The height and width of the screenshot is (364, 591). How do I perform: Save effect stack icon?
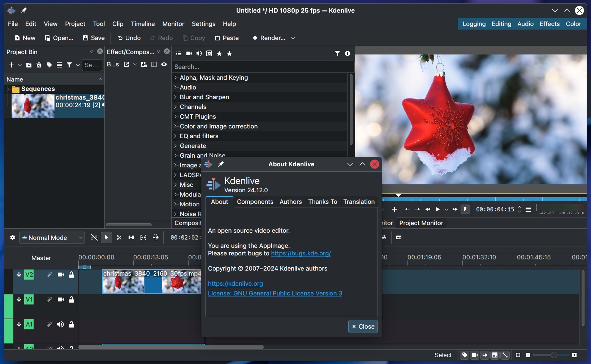tap(144, 64)
